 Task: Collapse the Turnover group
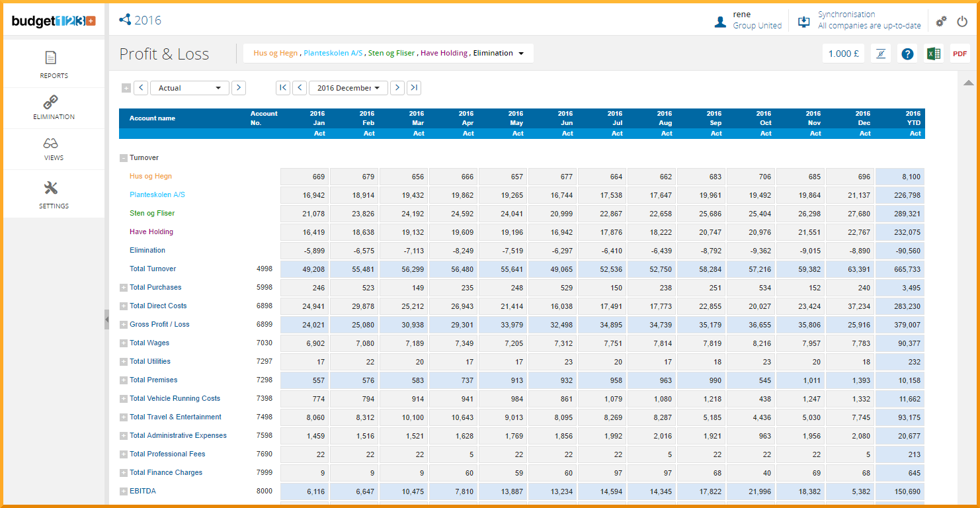tap(124, 158)
